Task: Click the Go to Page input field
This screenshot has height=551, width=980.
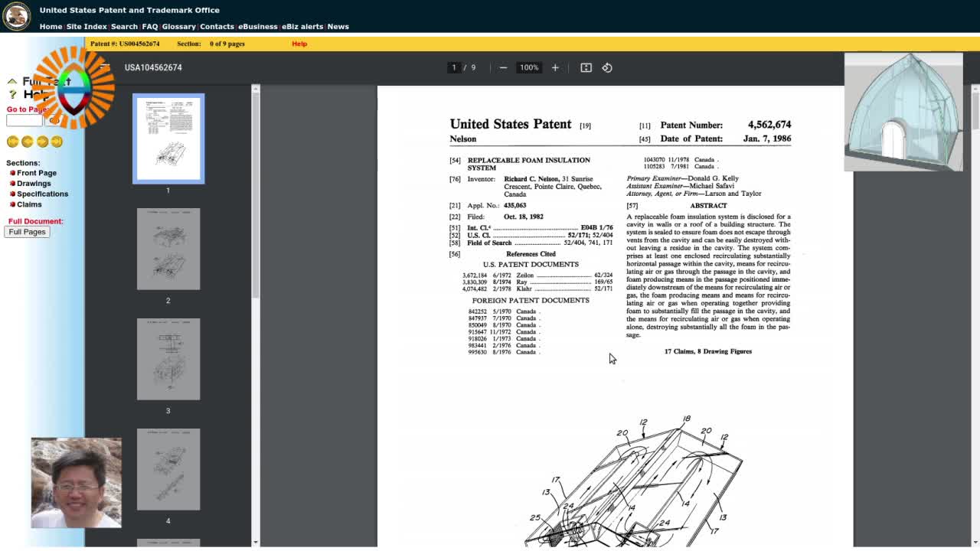Action: (24, 120)
